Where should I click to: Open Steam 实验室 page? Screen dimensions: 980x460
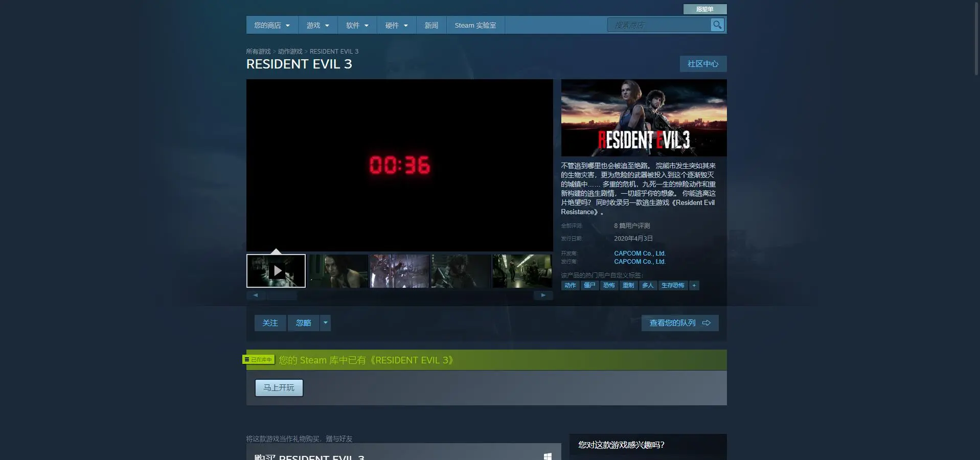[475, 25]
